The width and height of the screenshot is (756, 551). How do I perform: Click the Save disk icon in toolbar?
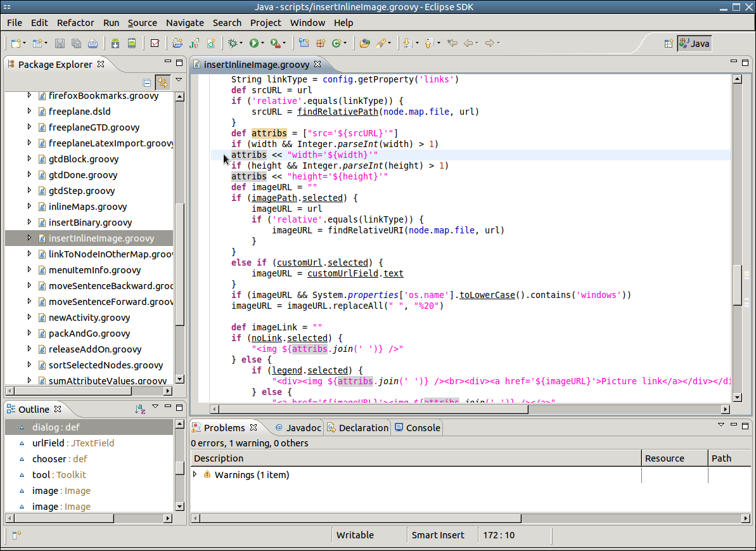click(x=60, y=43)
